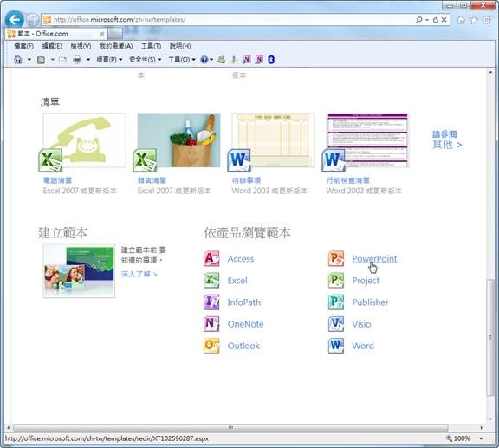Click the horizontal scrollbar thumb
Viewport: 499px width, 448px height.
[x=230, y=427]
